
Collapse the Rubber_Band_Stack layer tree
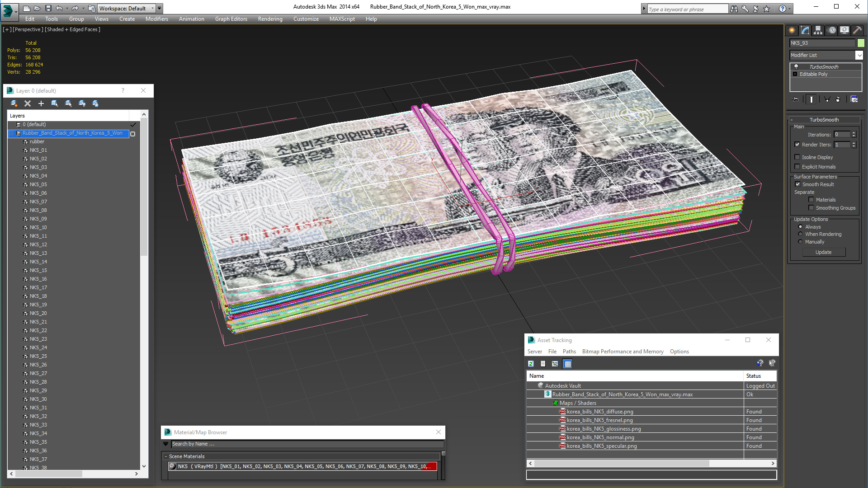pos(11,133)
